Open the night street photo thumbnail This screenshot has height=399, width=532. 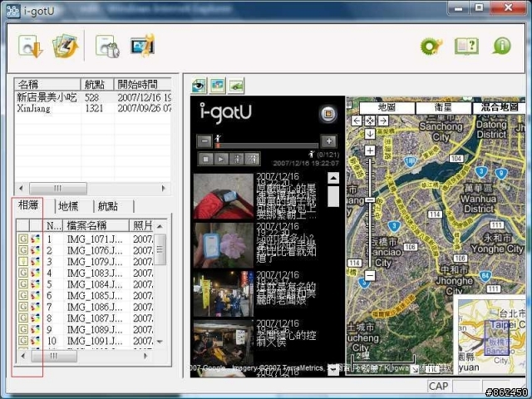(x=224, y=293)
